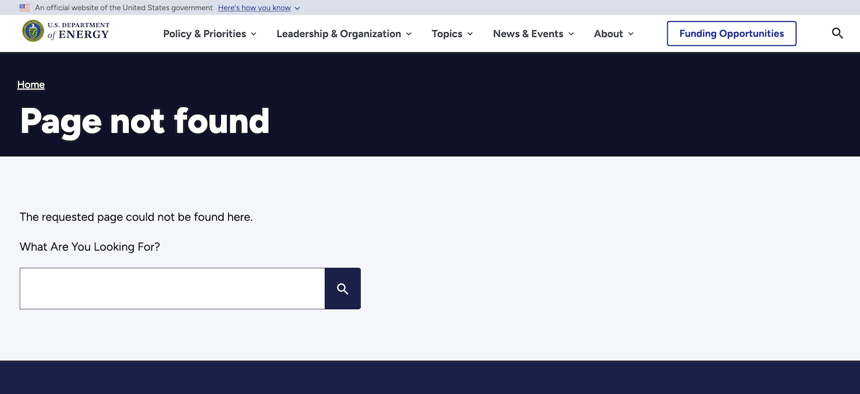Screen dimensions: 860x394
Task: Click the "Page not found" heading
Action: coord(145,121)
